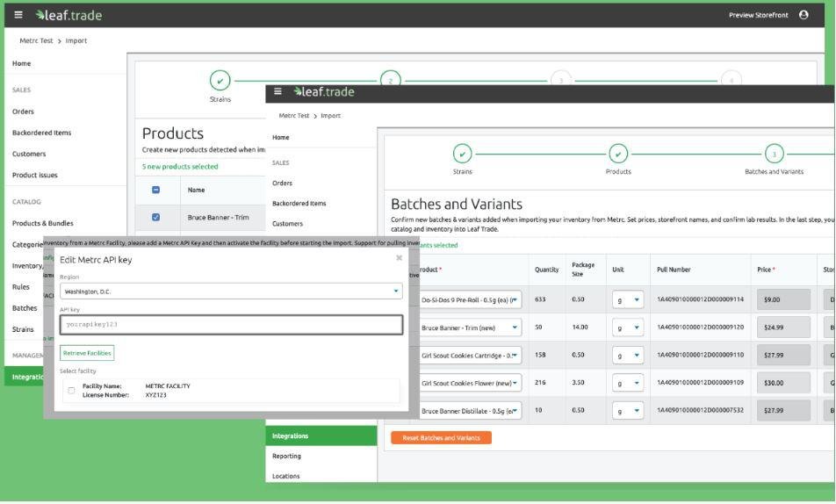
Task: Click Reset Batches and Variants button
Action: coord(441,438)
